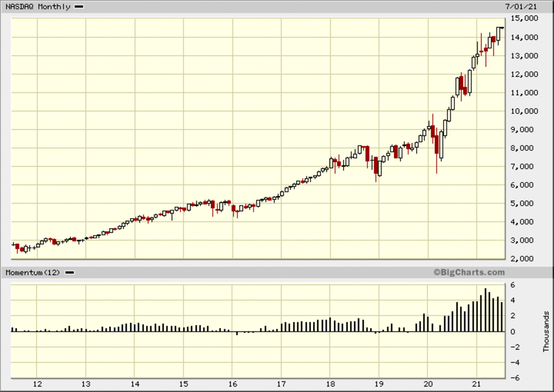Click the negative momentum bar in early 2016
Image resolution: width=554 pixels, height=392 pixels.
click(237, 333)
